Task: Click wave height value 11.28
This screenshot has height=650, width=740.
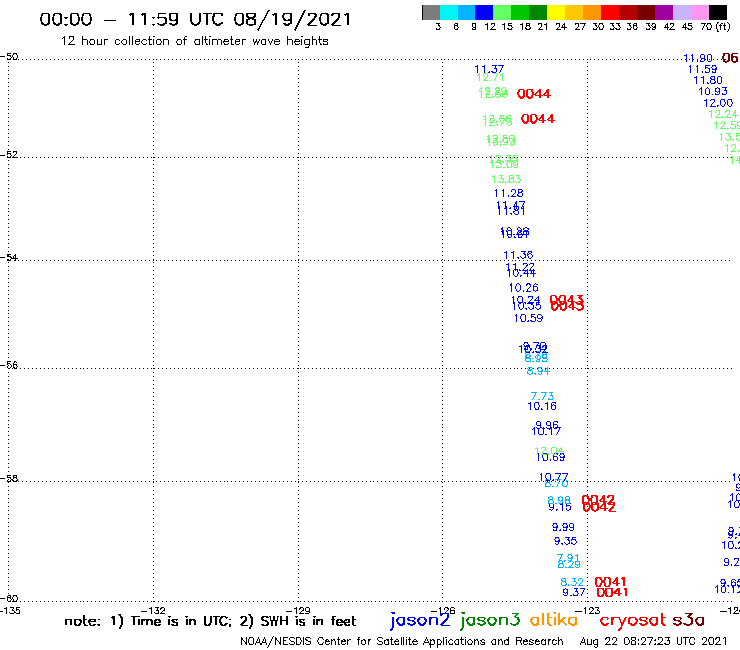Action: (508, 193)
